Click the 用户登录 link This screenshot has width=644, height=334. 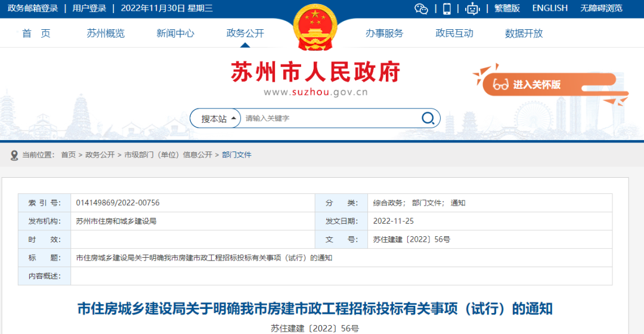89,8
